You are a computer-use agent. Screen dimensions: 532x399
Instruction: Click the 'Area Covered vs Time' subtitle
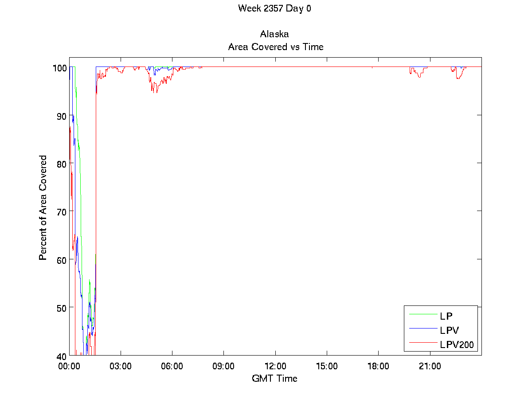[275, 47]
